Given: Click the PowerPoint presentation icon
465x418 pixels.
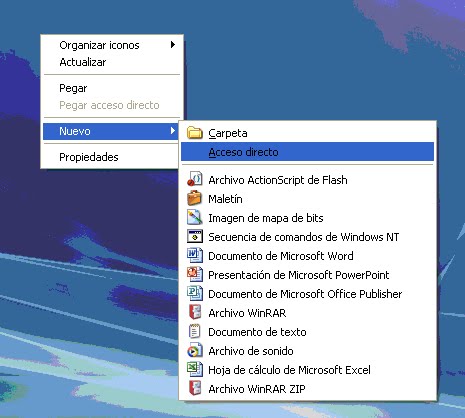Looking at the screenshot, I should click(195, 274).
